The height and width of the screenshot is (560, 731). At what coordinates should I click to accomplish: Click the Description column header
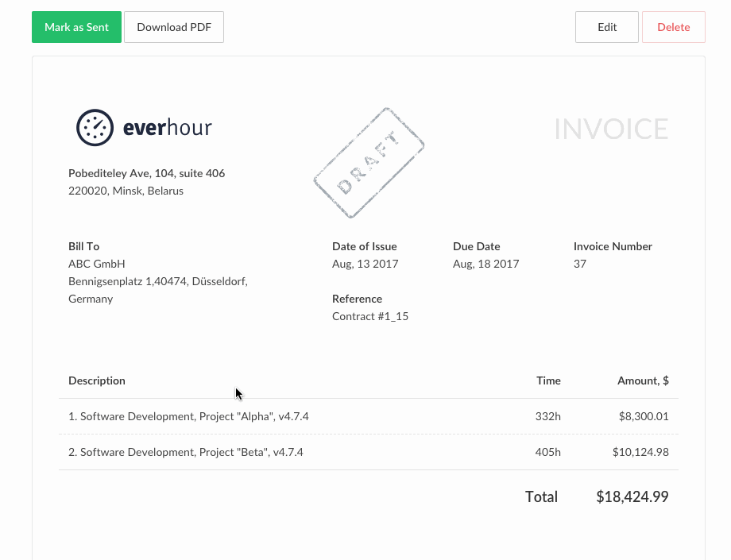[x=97, y=380]
